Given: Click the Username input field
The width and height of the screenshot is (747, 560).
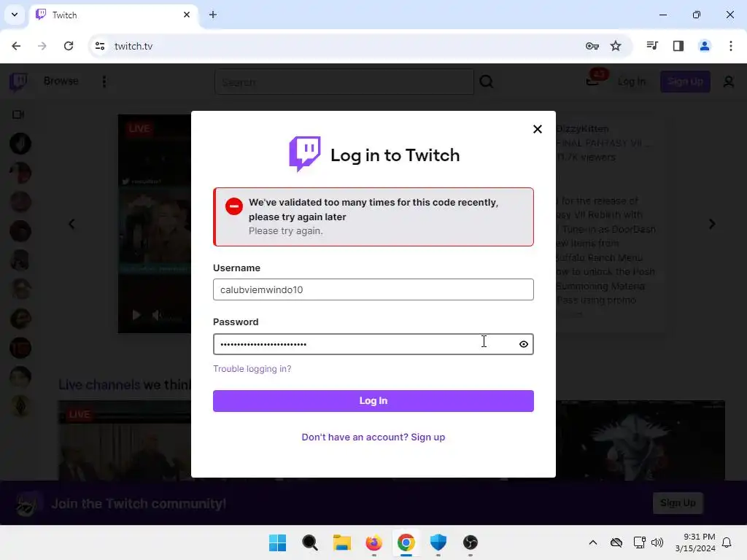Looking at the screenshot, I should 373,289.
